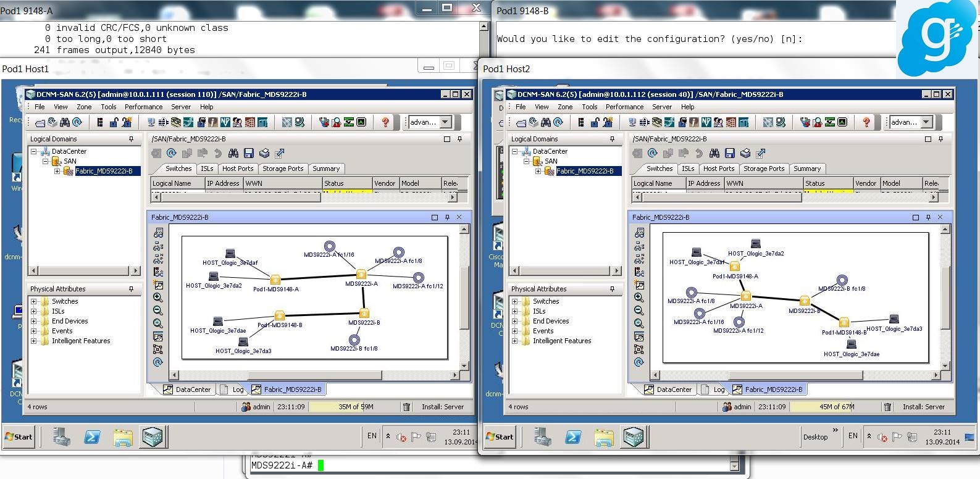Click the EN language indicator on Host1 taskbar
The height and width of the screenshot is (479, 980).
pyautogui.click(x=372, y=436)
